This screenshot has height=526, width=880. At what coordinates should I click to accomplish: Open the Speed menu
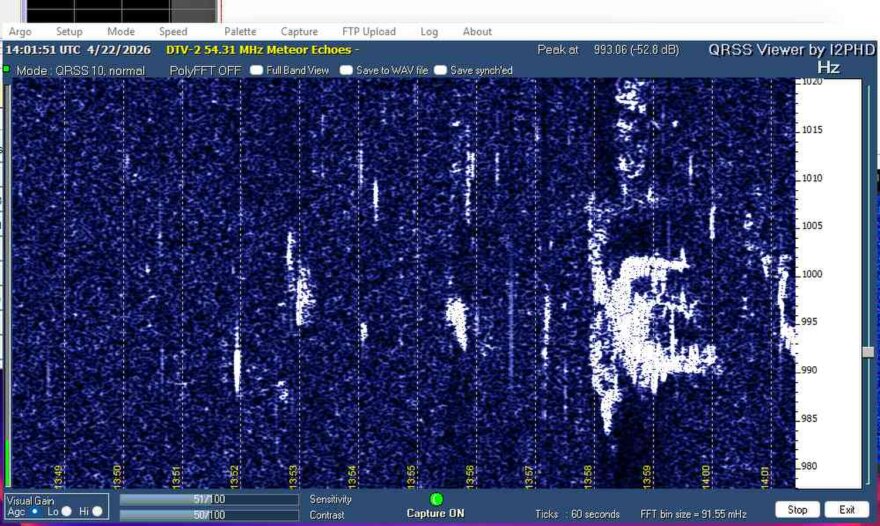pos(173,32)
